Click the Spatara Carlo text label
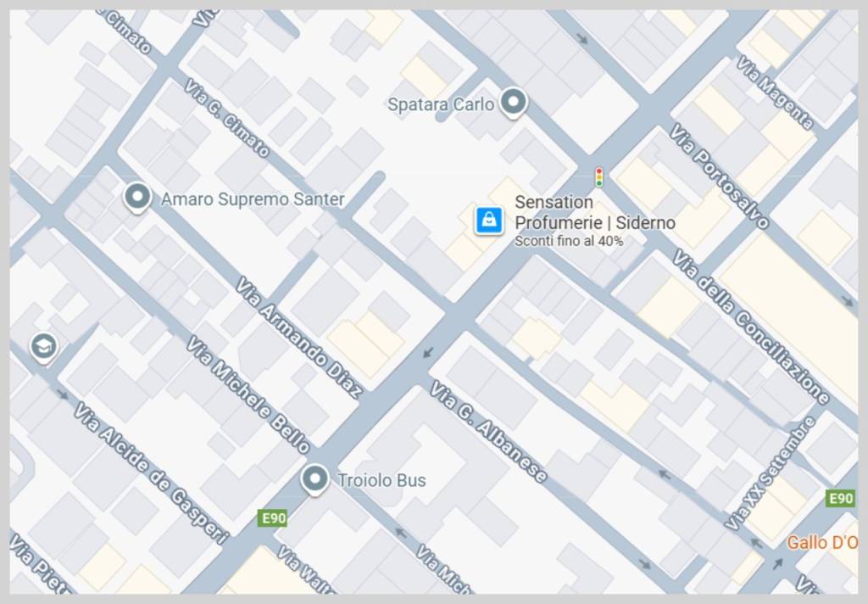The height and width of the screenshot is (604, 868). [441, 104]
